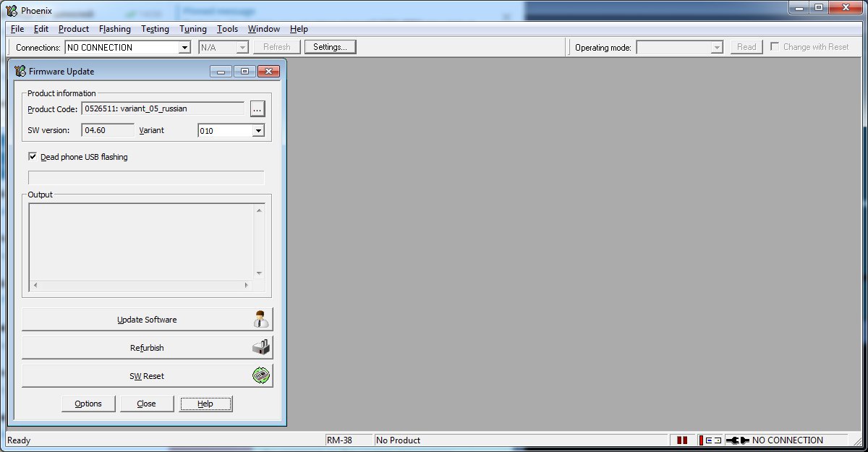Click the Output vertical scrollbar

click(259, 242)
